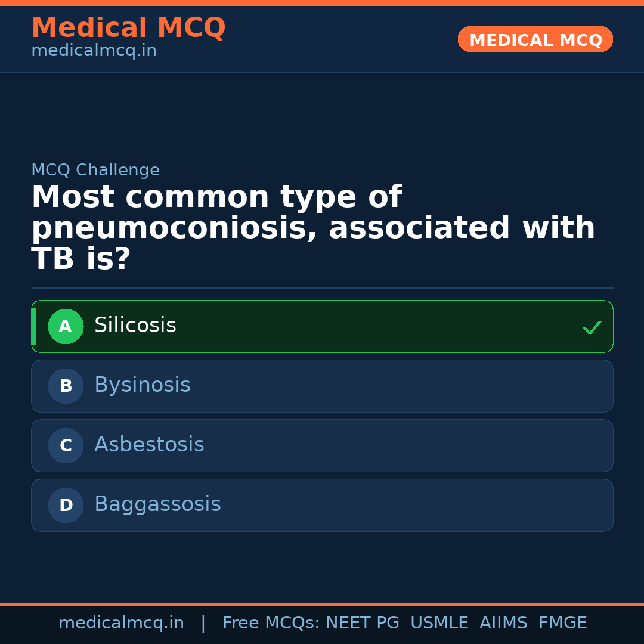Open the medicalmcq.in link in footer
644x644 pixels.
pyautogui.click(x=121, y=623)
